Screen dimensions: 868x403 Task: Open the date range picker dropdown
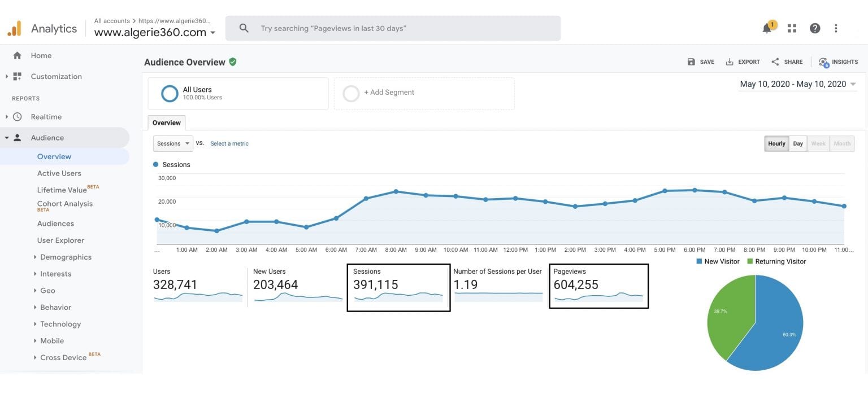point(797,84)
